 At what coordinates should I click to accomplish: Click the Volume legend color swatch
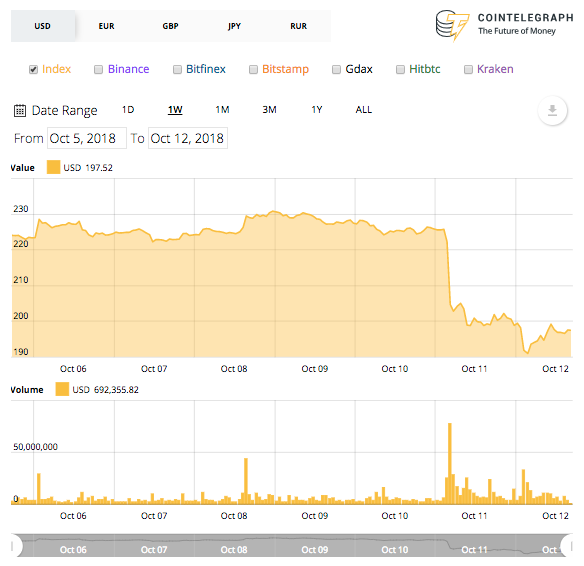click(62, 389)
